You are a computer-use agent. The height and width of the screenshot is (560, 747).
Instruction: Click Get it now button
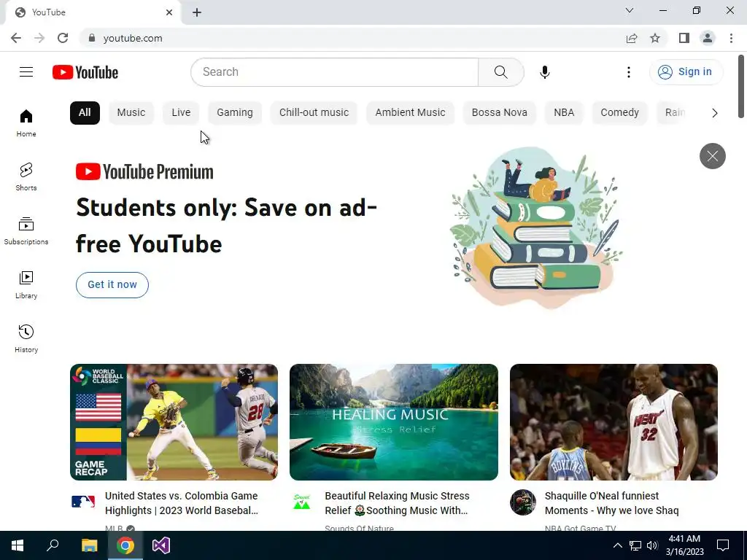click(x=112, y=285)
